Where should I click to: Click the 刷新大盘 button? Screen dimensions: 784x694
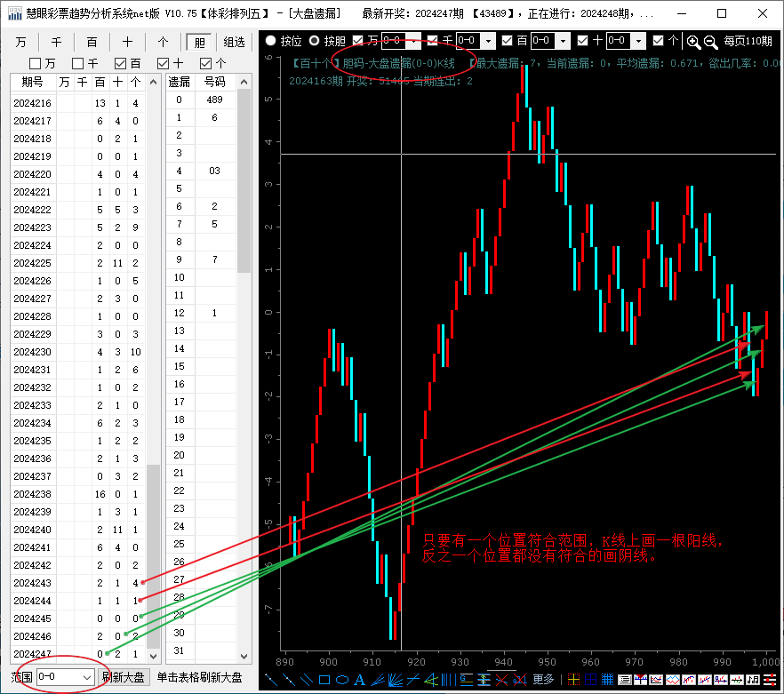[x=124, y=677]
